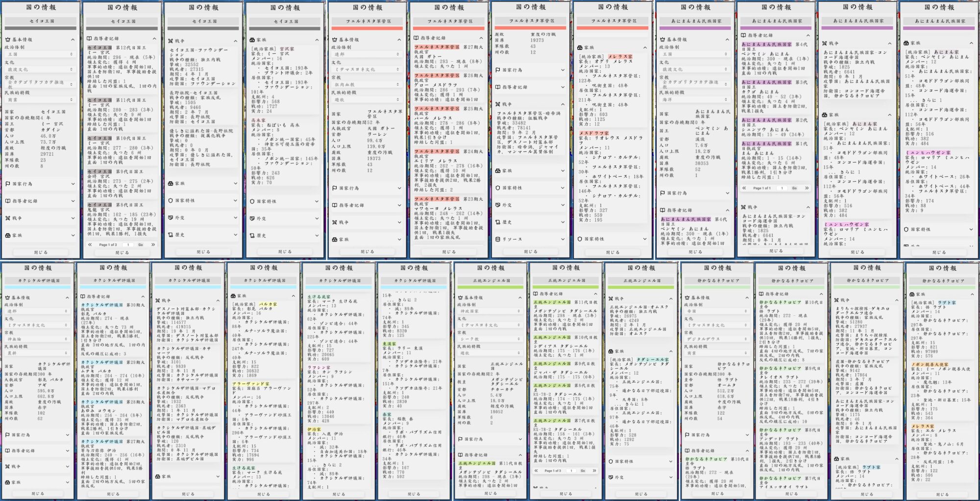Click the 国家特性 shield icon in あにまんまん民族国家

point(906,229)
